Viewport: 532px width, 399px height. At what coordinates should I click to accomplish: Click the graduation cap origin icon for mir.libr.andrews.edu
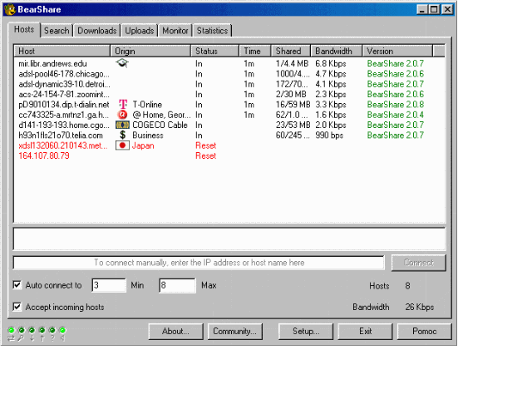point(122,63)
